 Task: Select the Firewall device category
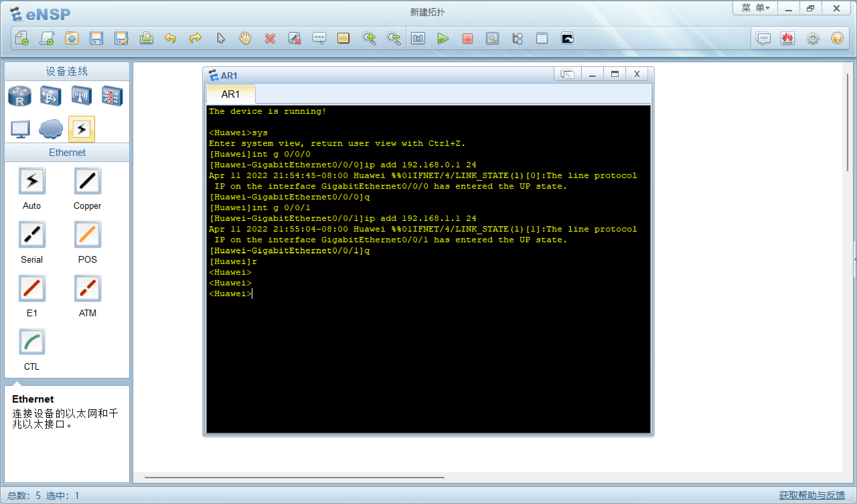[112, 96]
